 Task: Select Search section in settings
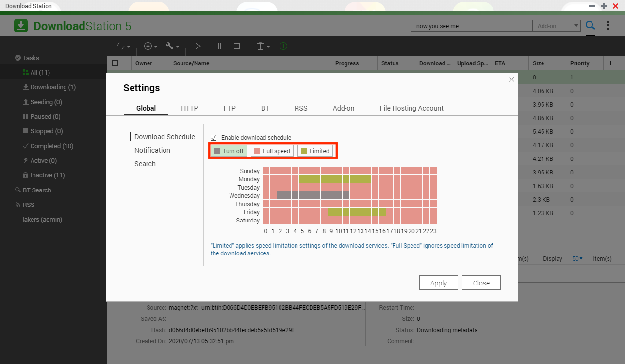pyautogui.click(x=145, y=164)
